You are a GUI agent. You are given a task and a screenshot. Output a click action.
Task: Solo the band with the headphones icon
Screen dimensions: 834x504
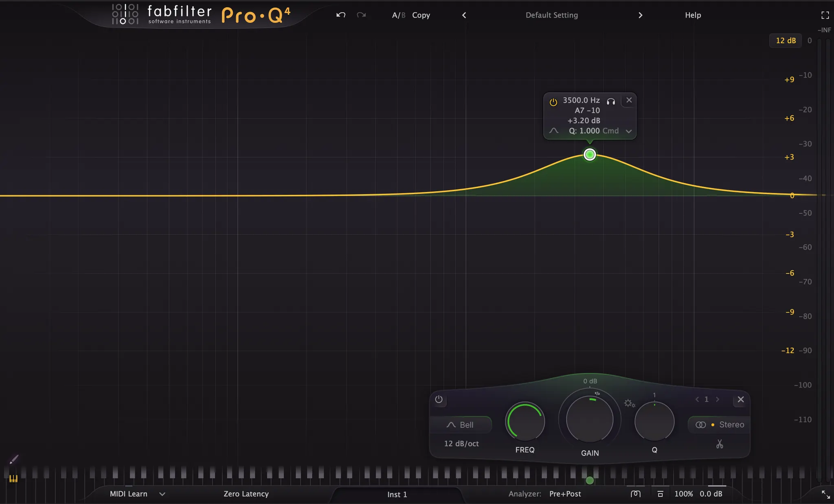pos(611,101)
